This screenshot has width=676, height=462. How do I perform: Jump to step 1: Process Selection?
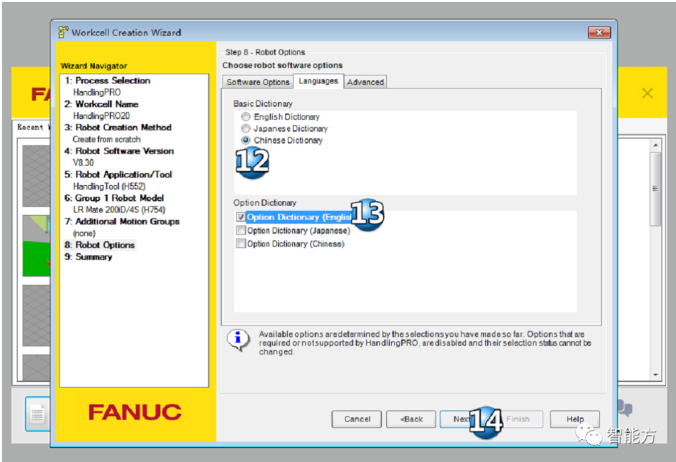(x=107, y=81)
